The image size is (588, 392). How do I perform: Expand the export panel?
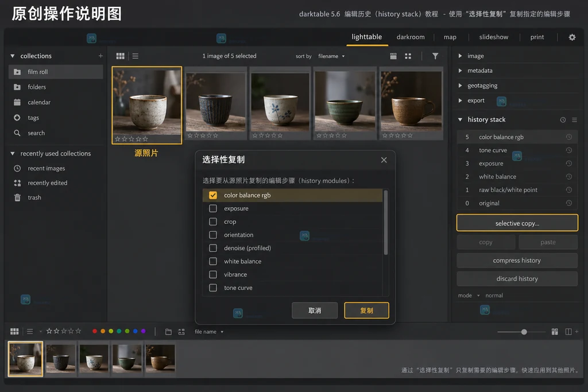coord(460,100)
